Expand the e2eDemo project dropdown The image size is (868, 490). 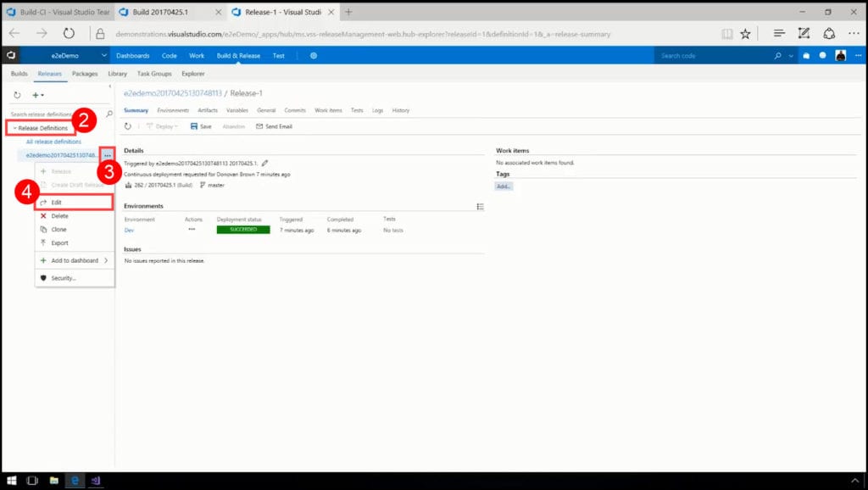tap(103, 56)
